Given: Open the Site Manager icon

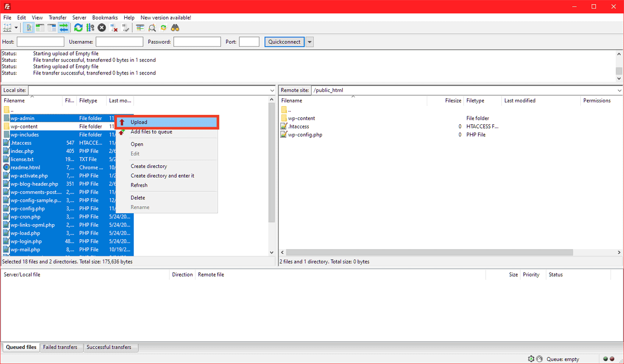Looking at the screenshot, I should tap(7, 28).
